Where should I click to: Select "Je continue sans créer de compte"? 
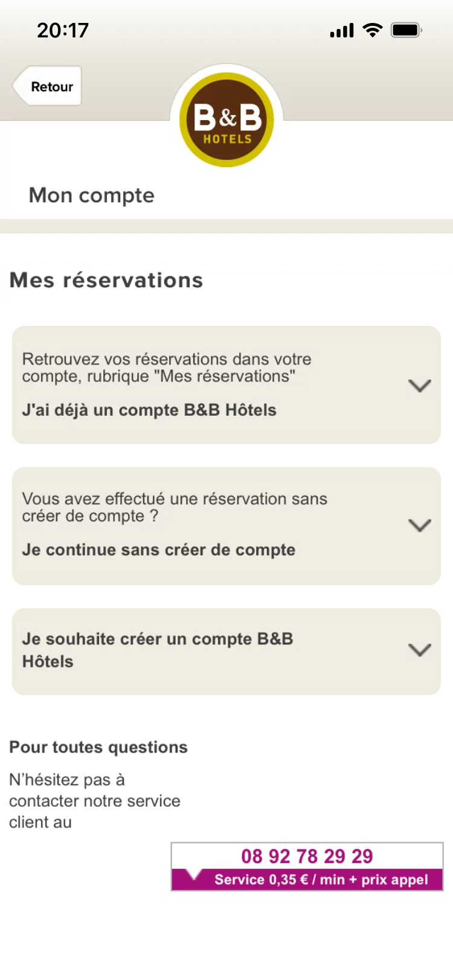tap(159, 550)
